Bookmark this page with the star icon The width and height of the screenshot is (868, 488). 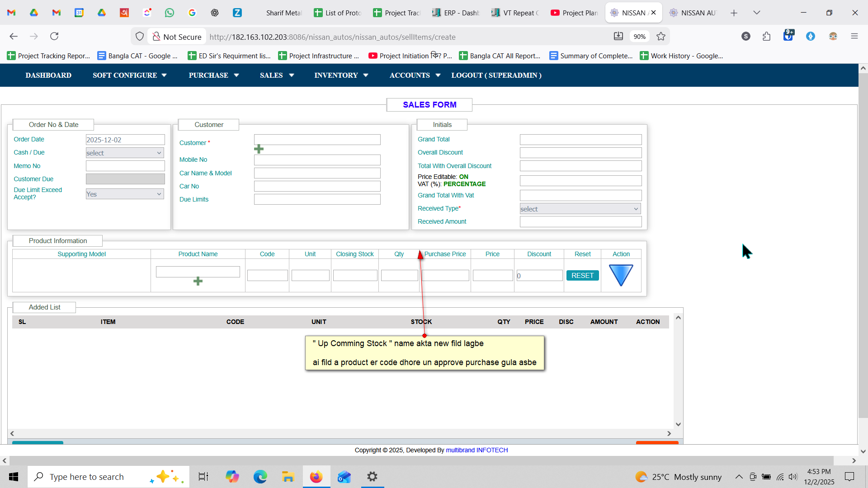click(x=661, y=37)
